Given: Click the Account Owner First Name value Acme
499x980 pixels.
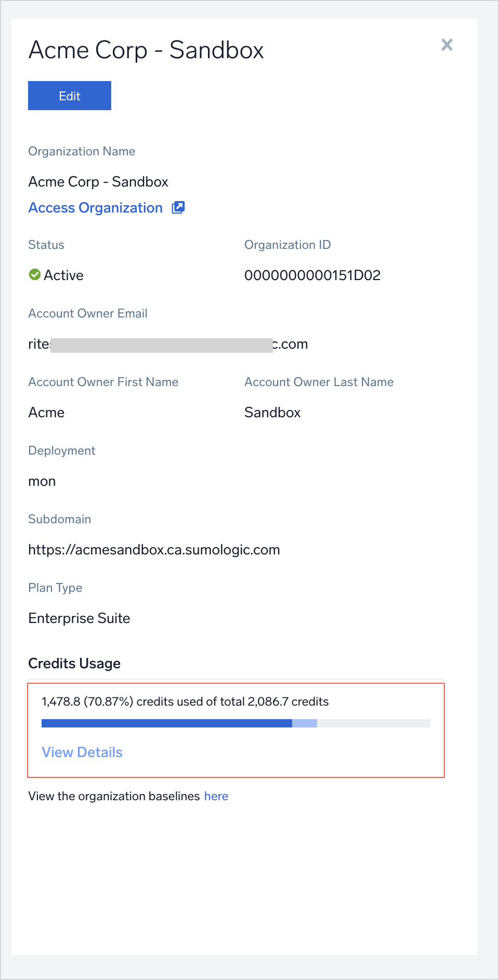Looking at the screenshot, I should point(46,413).
